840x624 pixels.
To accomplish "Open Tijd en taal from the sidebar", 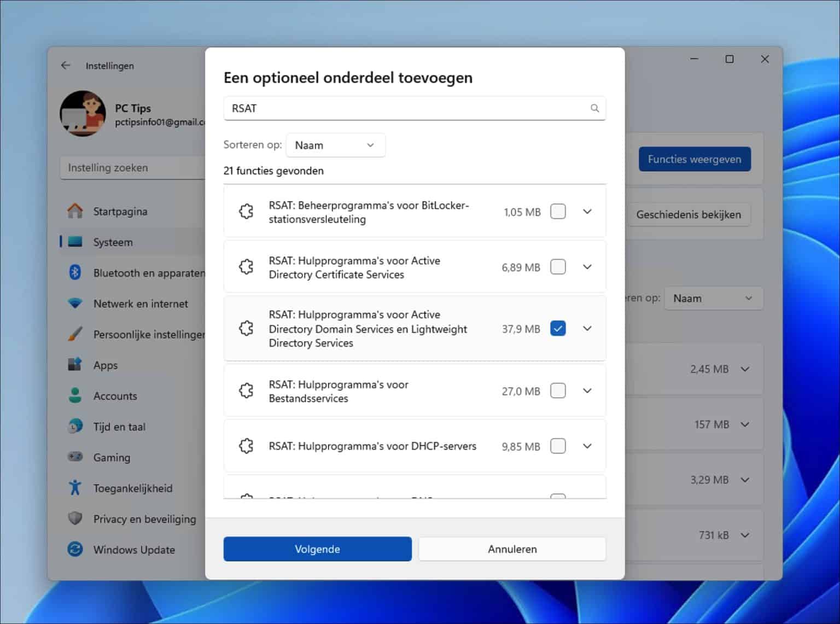I will (x=75, y=426).
